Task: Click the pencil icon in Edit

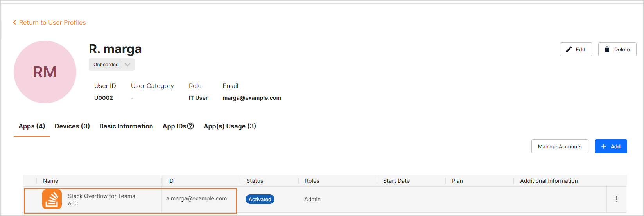Action: (569, 49)
